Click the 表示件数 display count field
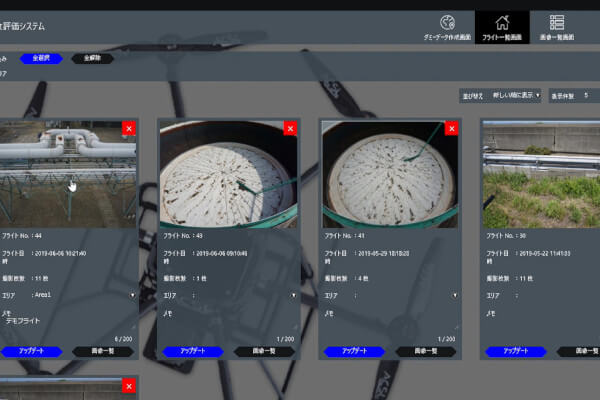This screenshot has width=600, height=400. pyautogui.click(x=588, y=96)
